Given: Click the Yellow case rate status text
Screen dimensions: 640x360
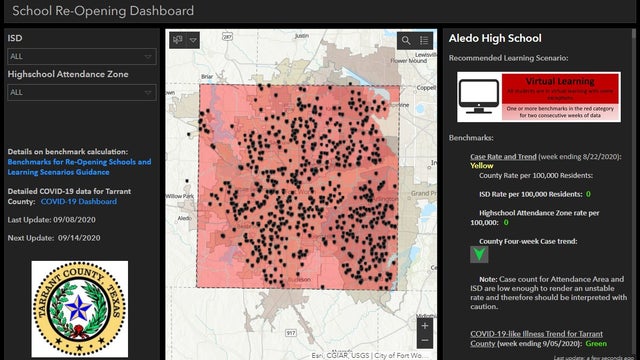Looking at the screenshot, I should [482, 166].
